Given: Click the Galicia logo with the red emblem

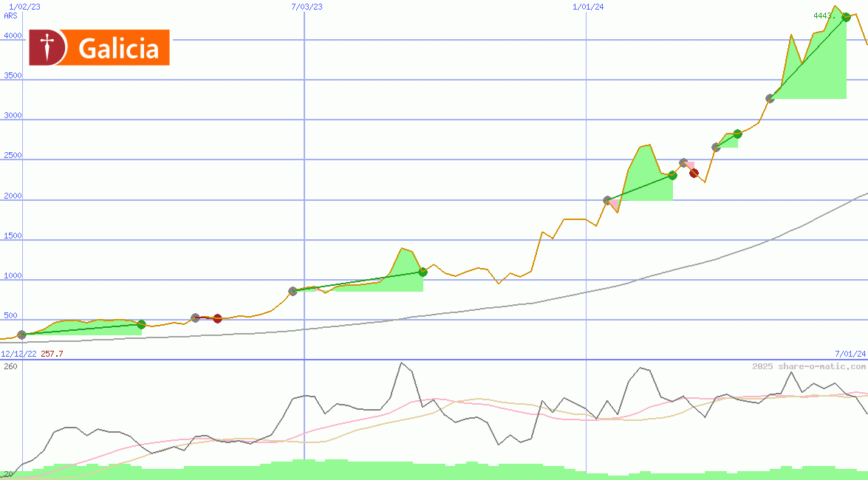Looking at the screenshot, I should pos(99,48).
